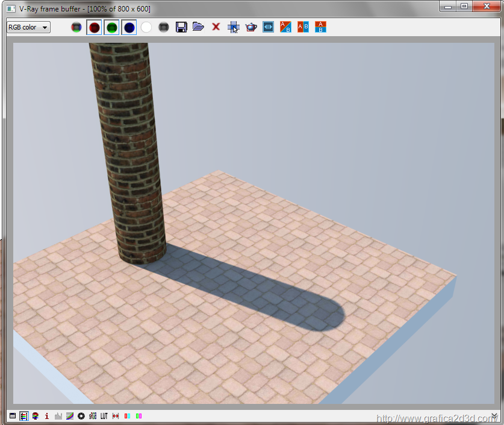Click the teapot Render last icon
The width and height of the screenshot is (504, 425).
pos(250,27)
